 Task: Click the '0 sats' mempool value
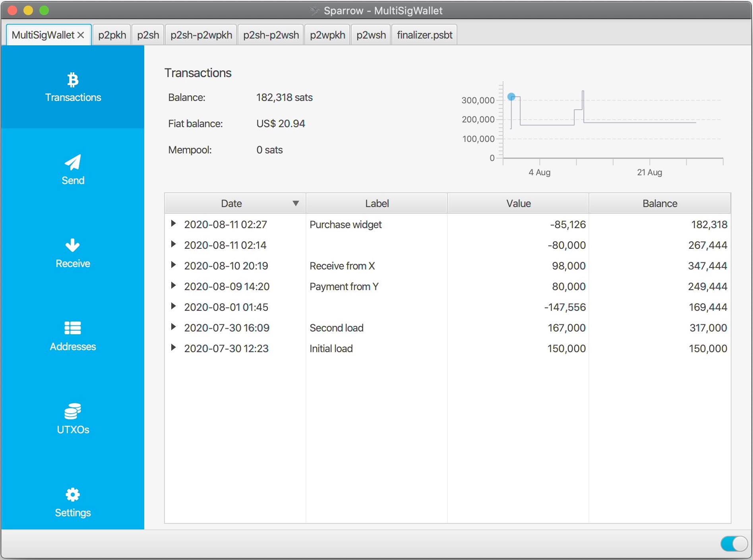click(269, 150)
